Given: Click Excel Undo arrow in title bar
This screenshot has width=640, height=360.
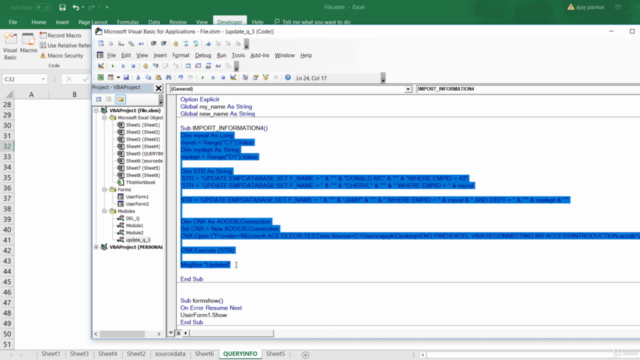Looking at the screenshot, I should (76, 7).
